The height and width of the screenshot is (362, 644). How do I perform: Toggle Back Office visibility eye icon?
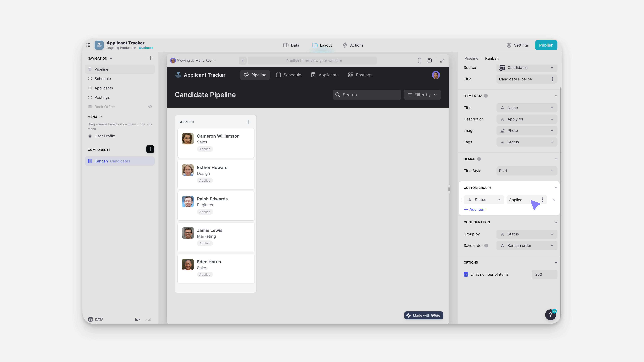coord(150,107)
